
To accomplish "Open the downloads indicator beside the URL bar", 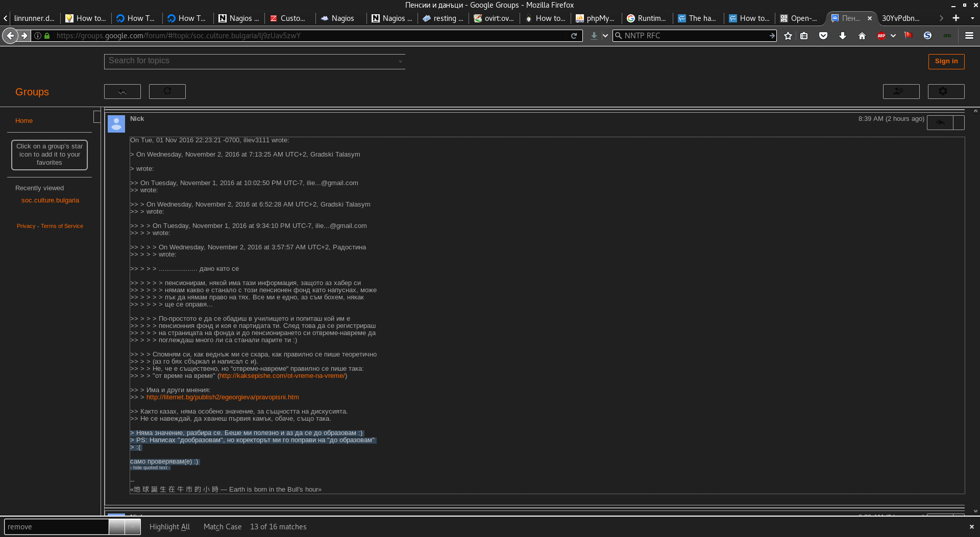I will (x=594, y=36).
